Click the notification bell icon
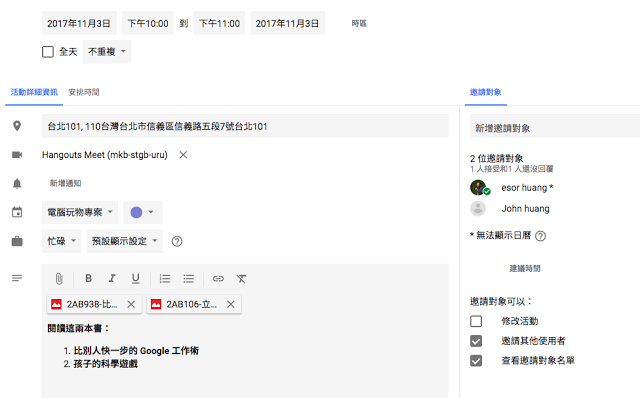Viewport: 640px width, 398px height. coord(17,184)
